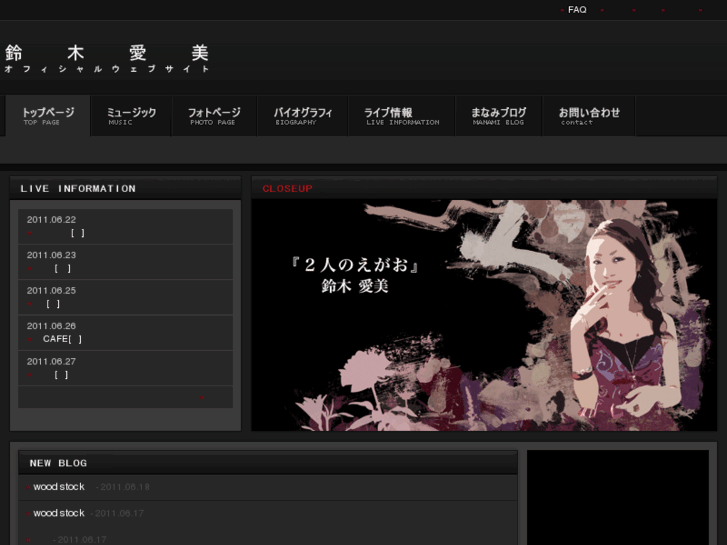Select the 2011.06.25 live entry
Screen dimensions: 727x545
pyautogui.click(x=125, y=297)
